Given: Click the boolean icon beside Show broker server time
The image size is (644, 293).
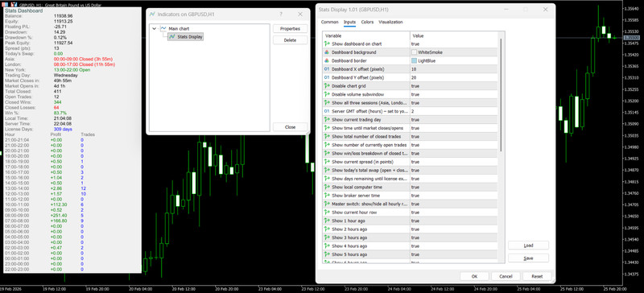Looking at the screenshot, I should [x=327, y=196].
